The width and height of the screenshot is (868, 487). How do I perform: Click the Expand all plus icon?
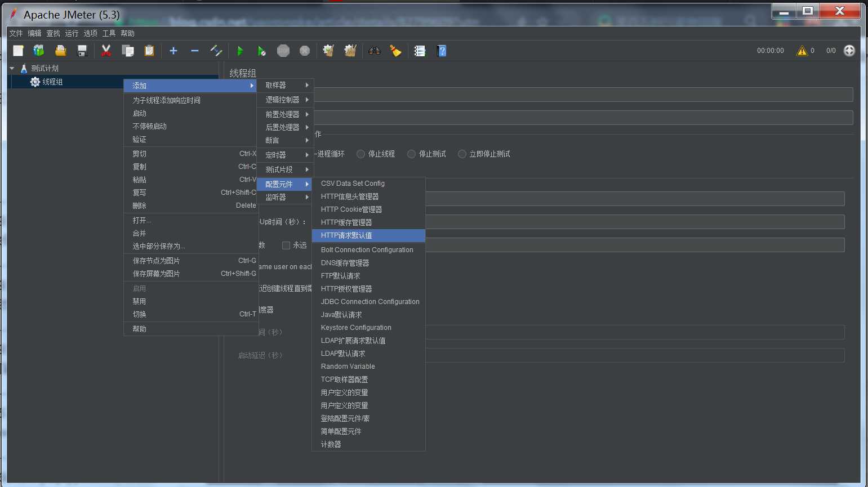(173, 51)
